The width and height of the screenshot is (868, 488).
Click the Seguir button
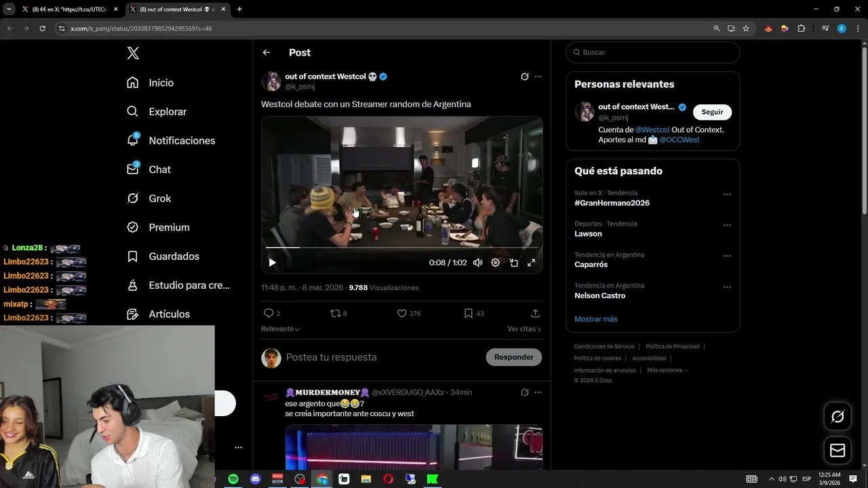click(712, 112)
